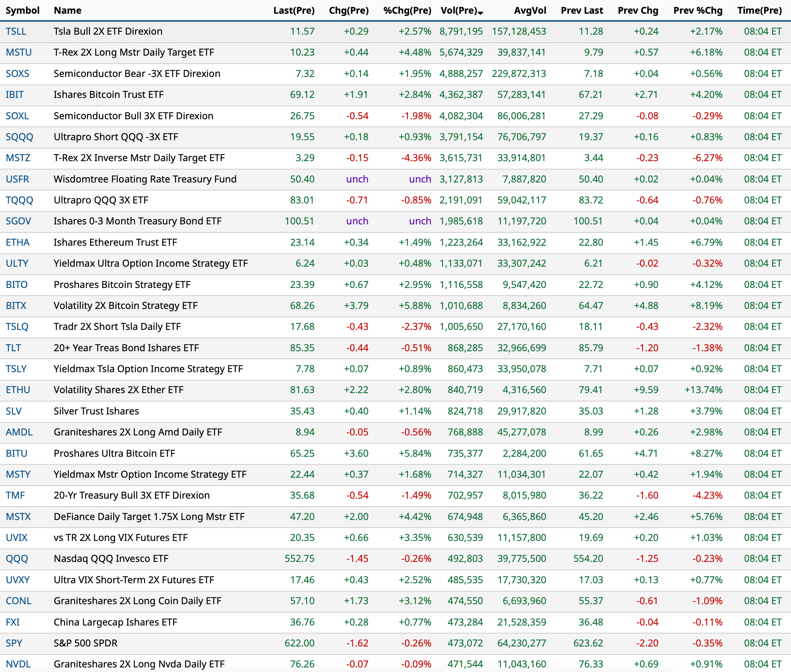
Task: Sort by Symbol column header
Action: pos(22,10)
